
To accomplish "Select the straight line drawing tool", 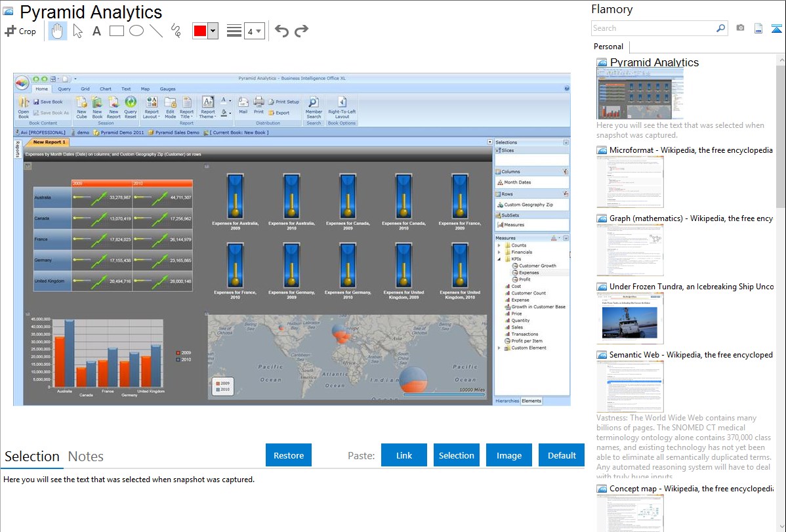I will point(156,31).
